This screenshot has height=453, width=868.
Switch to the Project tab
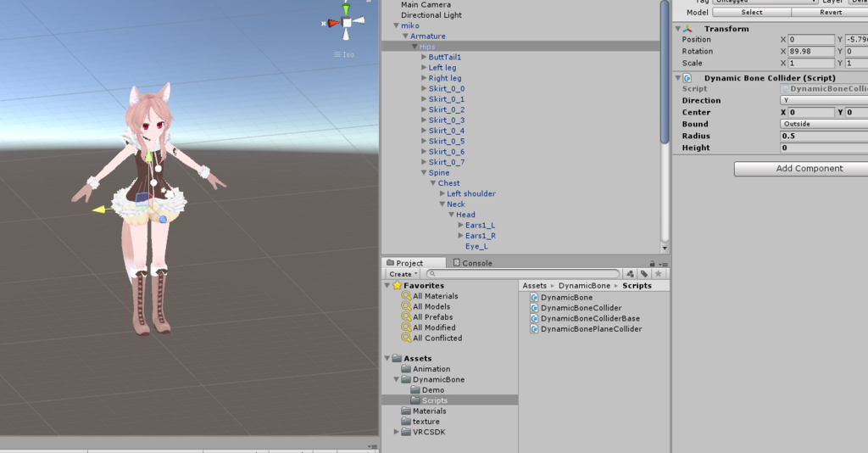click(414, 263)
